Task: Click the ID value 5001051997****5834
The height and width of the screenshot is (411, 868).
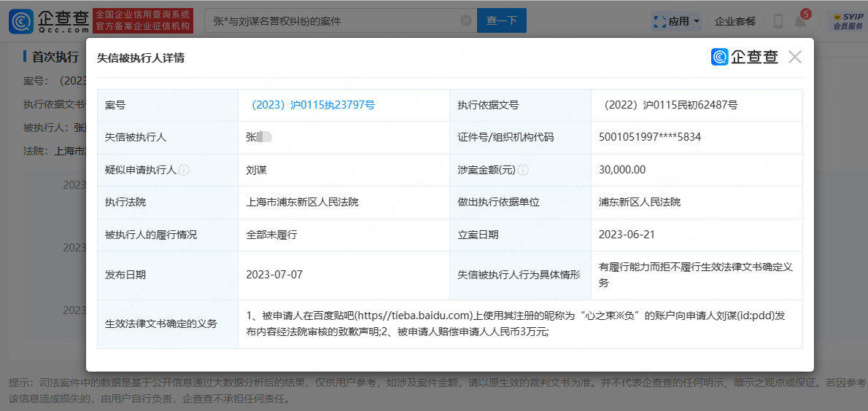Action: click(650, 137)
